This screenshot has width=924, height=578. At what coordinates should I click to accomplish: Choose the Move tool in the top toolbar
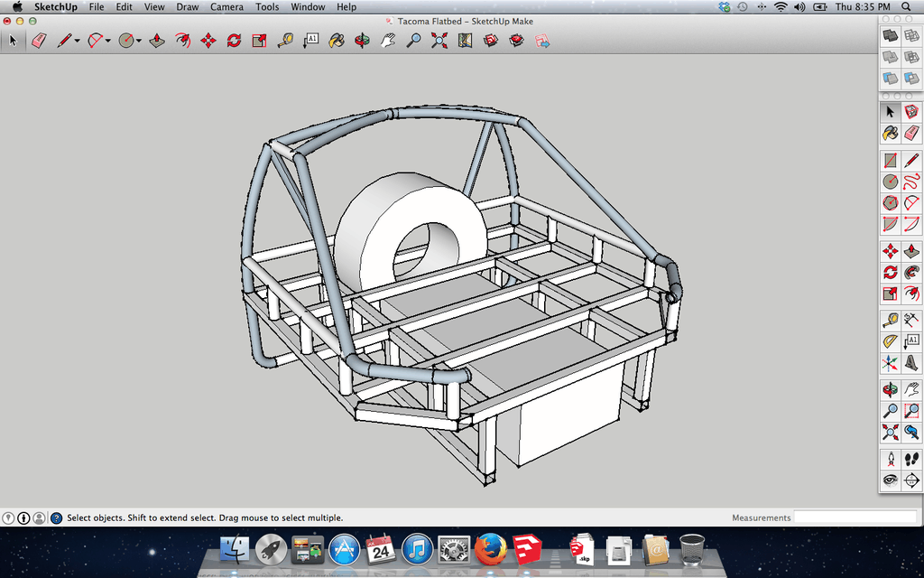(208, 41)
